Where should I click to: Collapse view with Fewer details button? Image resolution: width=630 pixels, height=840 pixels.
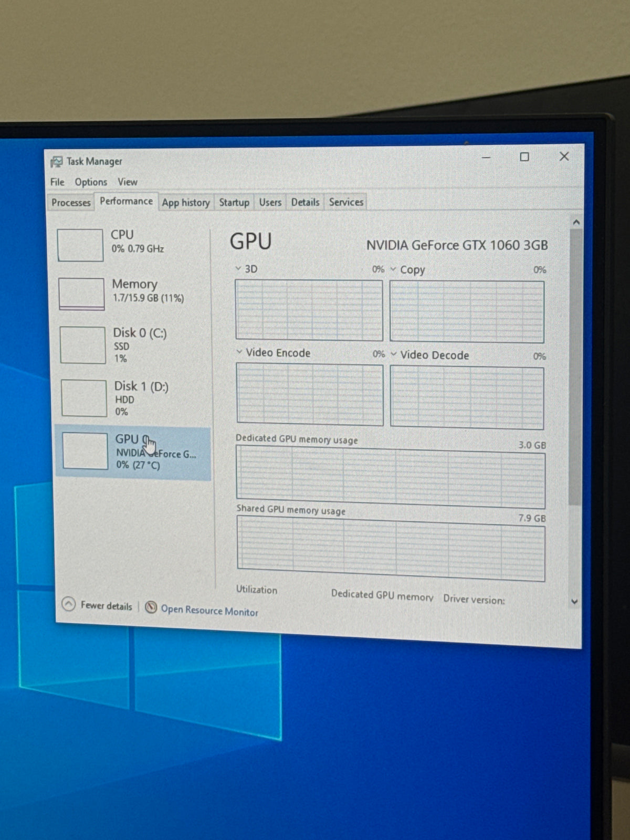point(97,605)
